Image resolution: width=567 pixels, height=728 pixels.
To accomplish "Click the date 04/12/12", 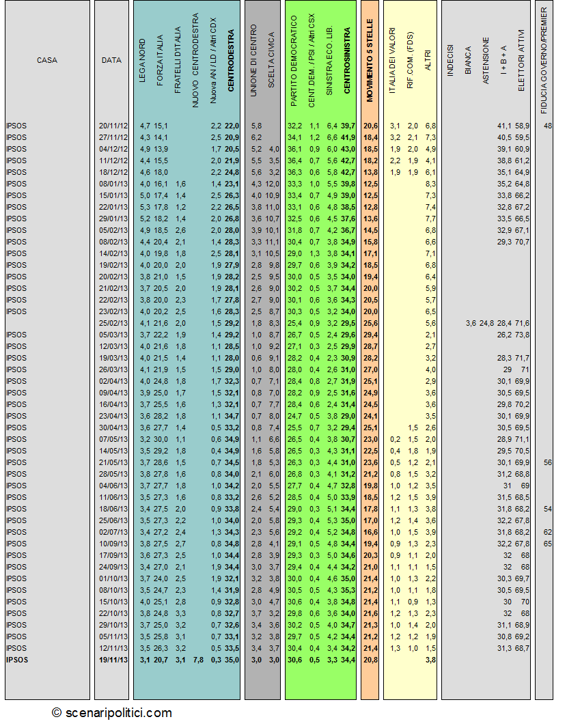I will point(113,149).
